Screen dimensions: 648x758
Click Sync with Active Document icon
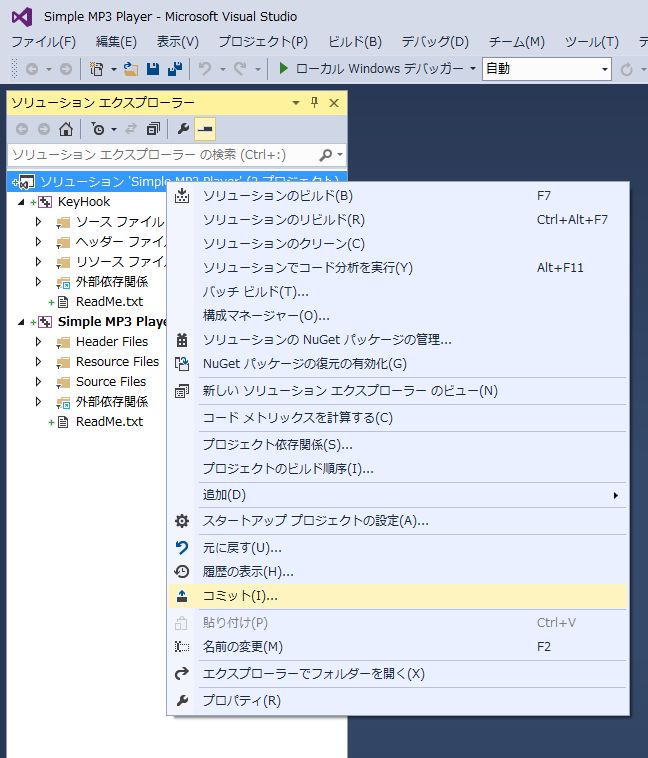131,129
